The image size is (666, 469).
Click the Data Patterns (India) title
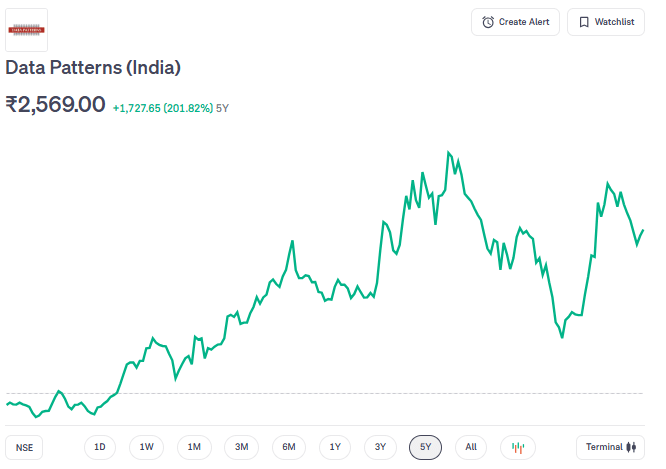93,68
